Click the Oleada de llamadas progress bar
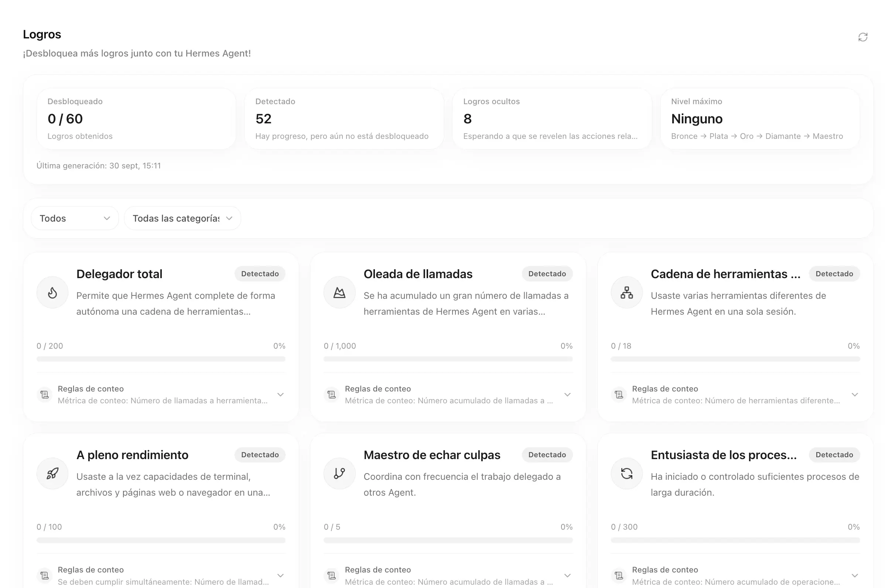Viewport: 885px width, 588px height. 448,359
